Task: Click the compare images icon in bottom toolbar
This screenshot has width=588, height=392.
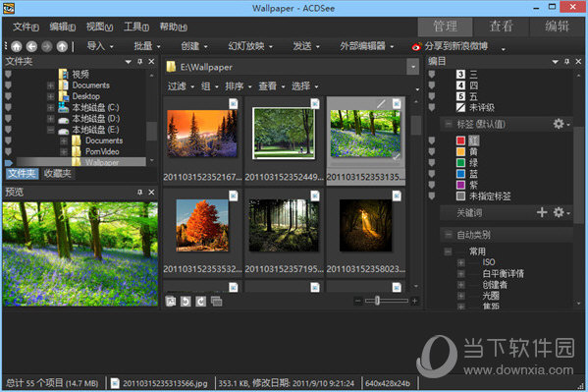Action: tap(171, 302)
